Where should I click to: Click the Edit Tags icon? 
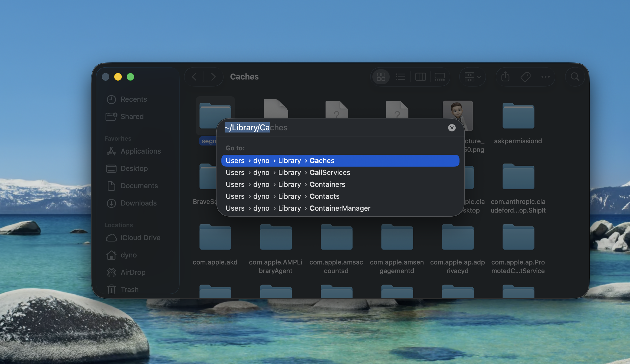point(525,77)
